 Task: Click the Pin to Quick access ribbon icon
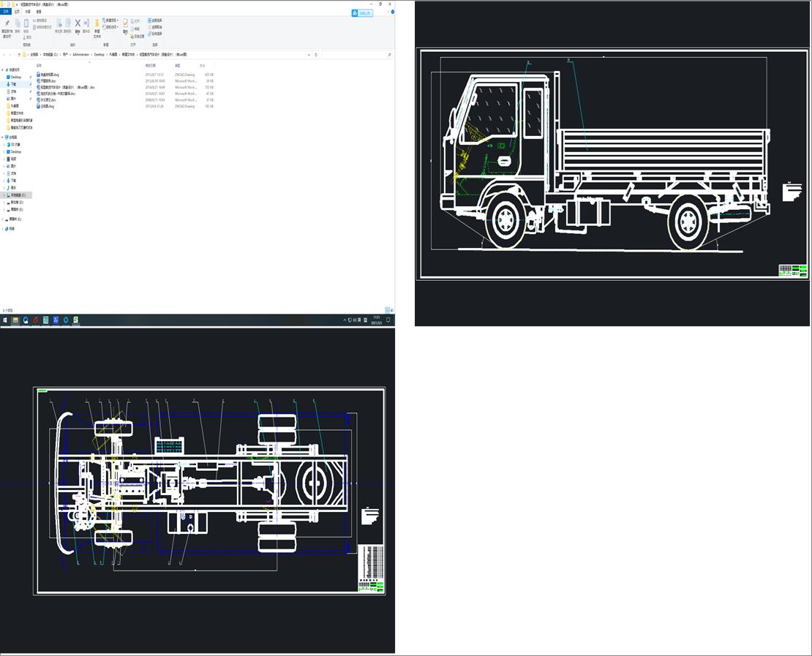(7, 23)
